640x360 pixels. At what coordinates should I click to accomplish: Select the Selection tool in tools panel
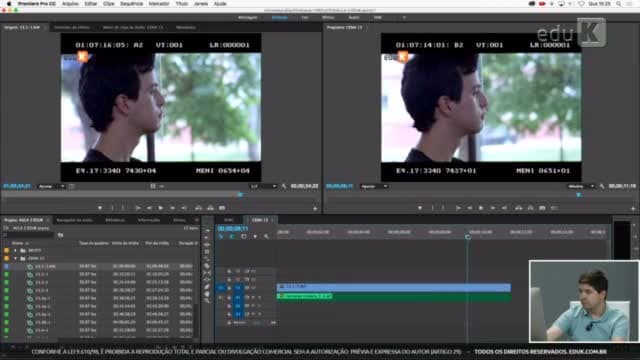[207, 231]
